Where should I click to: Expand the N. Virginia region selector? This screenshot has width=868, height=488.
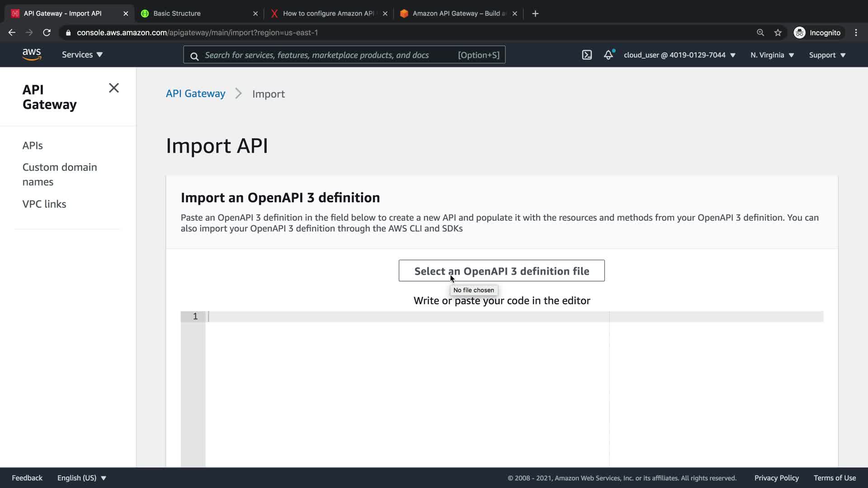click(772, 55)
